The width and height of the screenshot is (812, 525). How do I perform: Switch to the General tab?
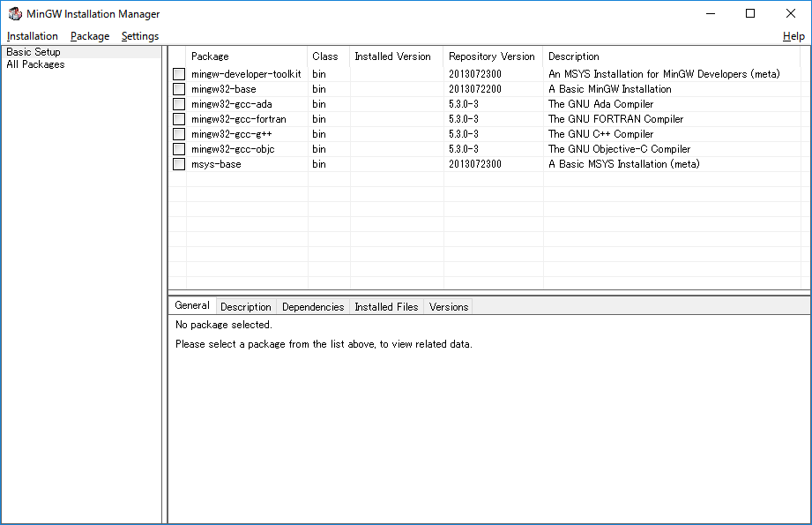pyautogui.click(x=192, y=305)
